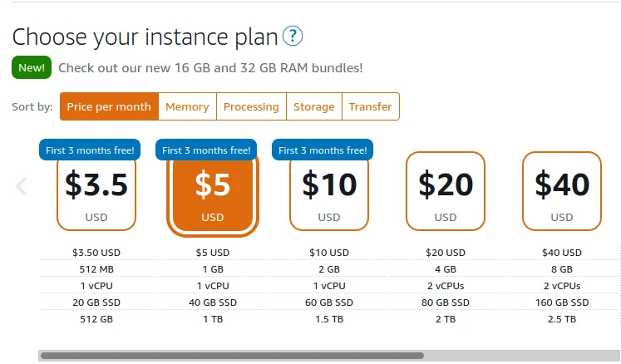Image resolution: width=621 pixels, height=364 pixels.
Task: Click the green New! badge
Action: click(32, 67)
